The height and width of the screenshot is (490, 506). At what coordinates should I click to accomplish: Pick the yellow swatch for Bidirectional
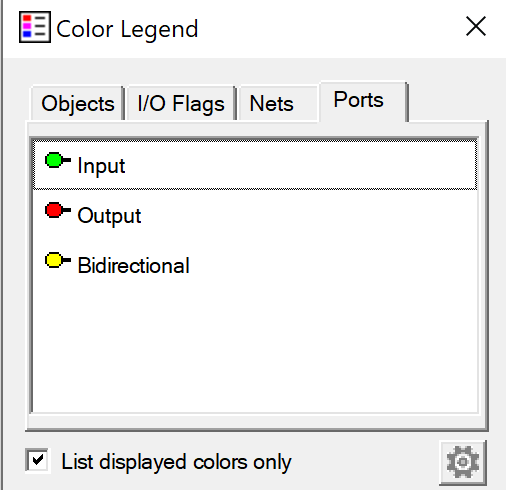pyautogui.click(x=54, y=260)
